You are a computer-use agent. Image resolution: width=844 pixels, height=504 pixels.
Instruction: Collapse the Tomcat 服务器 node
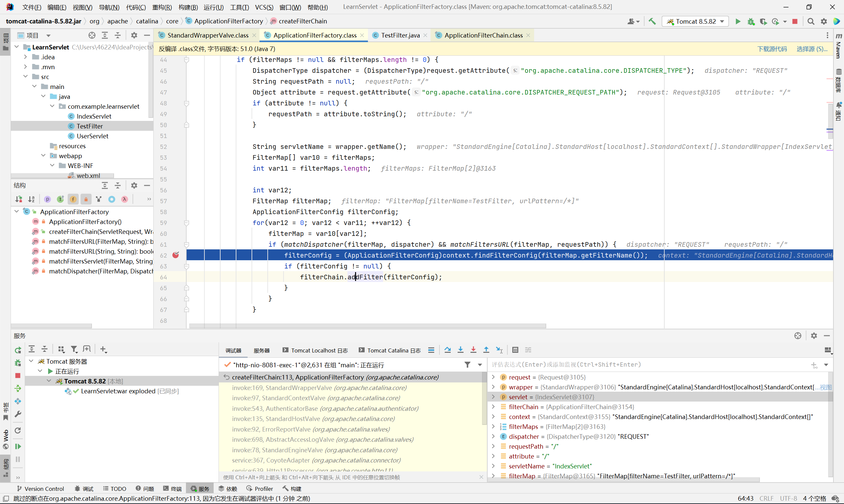point(31,361)
